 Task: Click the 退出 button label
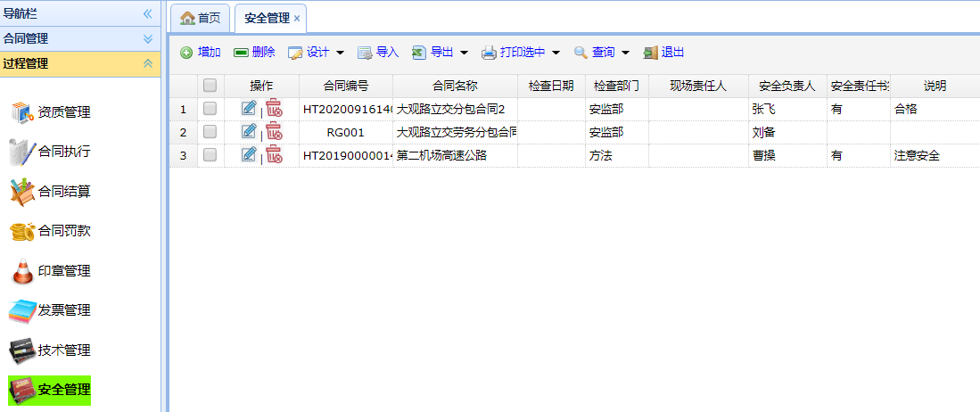click(x=672, y=53)
